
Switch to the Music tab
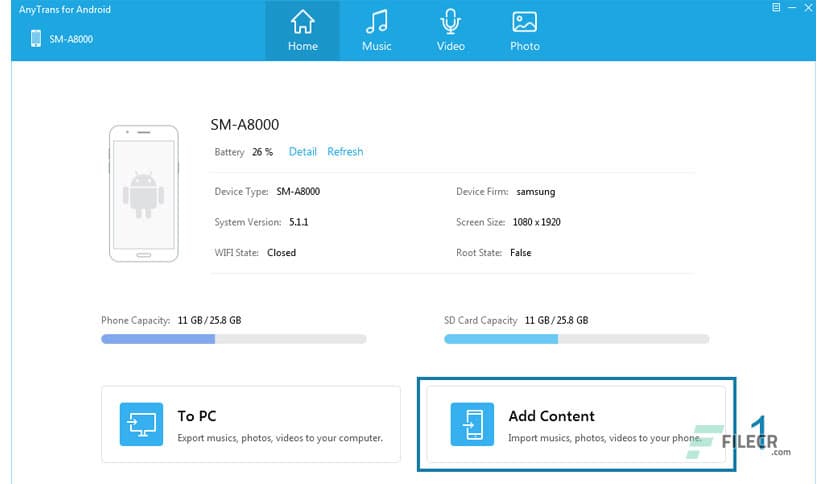pos(376,30)
